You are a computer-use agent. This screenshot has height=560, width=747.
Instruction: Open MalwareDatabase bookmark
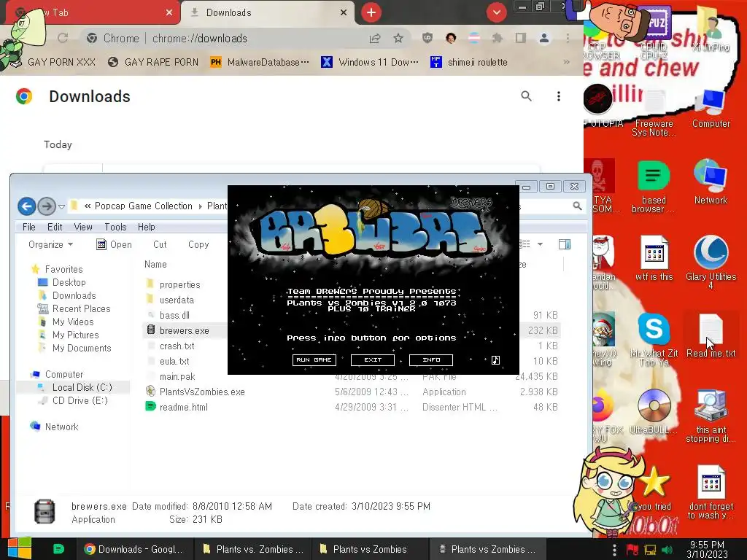[x=260, y=63]
